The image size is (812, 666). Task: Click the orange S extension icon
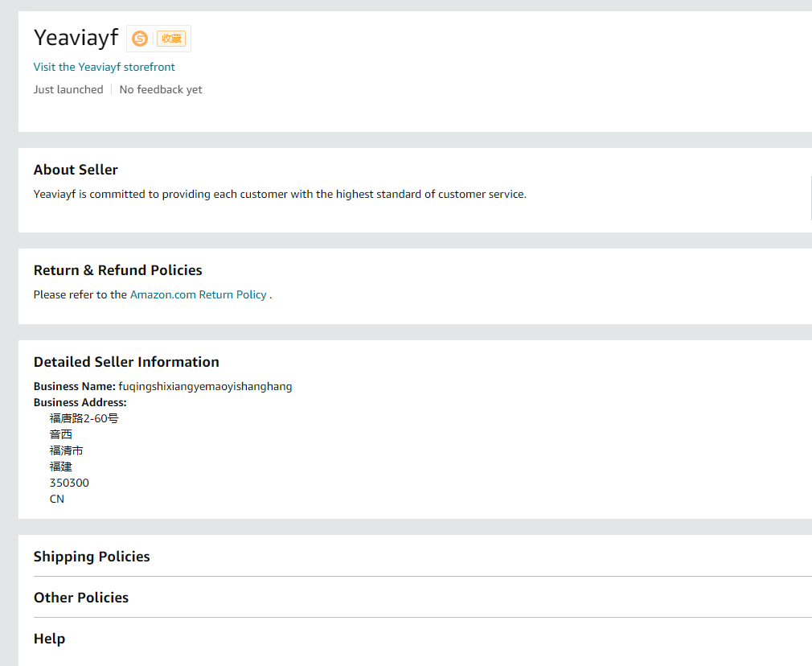pyautogui.click(x=140, y=39)
